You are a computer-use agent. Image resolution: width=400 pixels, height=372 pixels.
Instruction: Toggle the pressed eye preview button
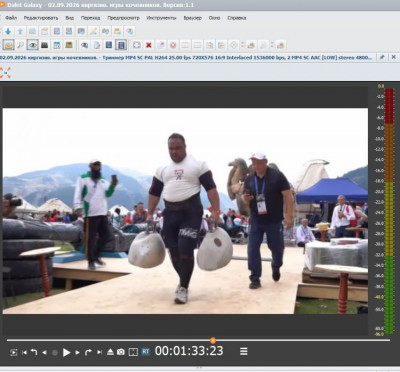tap(32, 45)
